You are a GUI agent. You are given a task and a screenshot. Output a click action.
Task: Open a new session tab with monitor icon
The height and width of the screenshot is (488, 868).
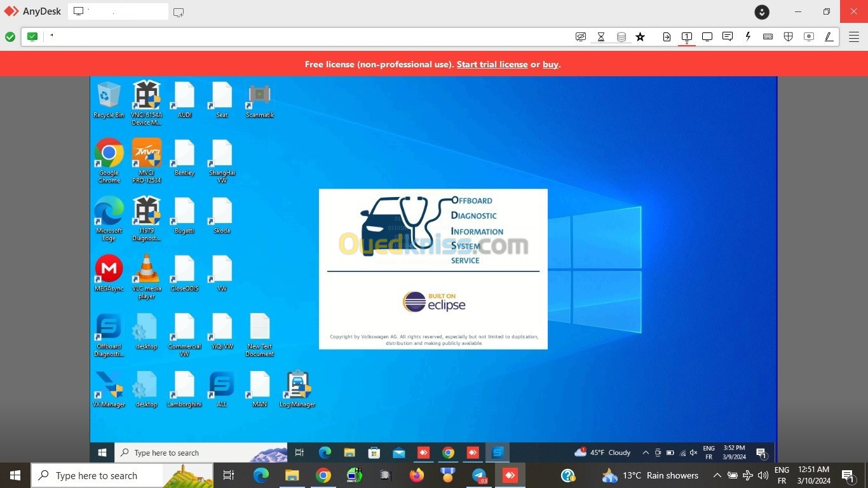click(179, 12)
